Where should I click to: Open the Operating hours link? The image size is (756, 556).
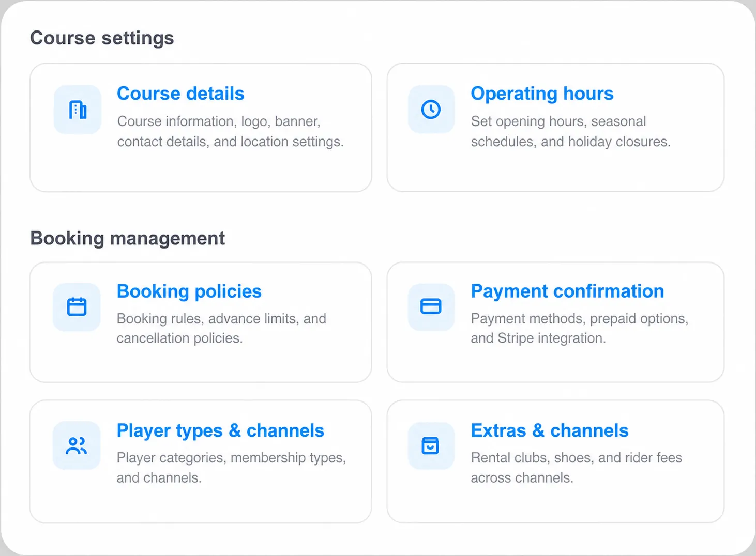pyautogui.click(x=542, y=94)
